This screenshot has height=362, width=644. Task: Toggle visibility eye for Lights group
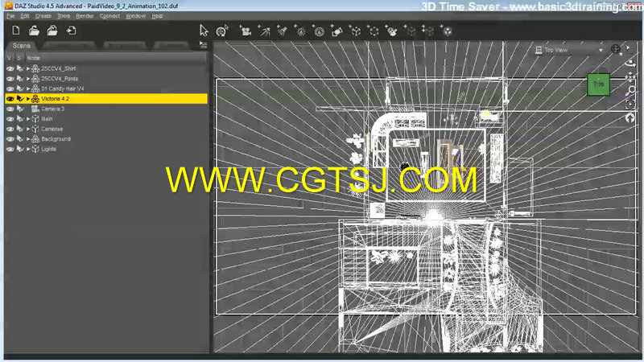coord(10,149)
